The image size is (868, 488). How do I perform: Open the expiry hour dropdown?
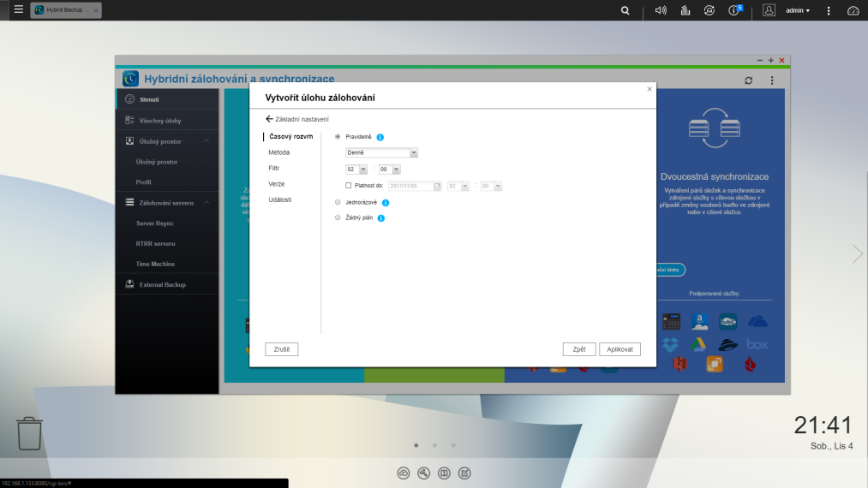click(x=458, y=186)
